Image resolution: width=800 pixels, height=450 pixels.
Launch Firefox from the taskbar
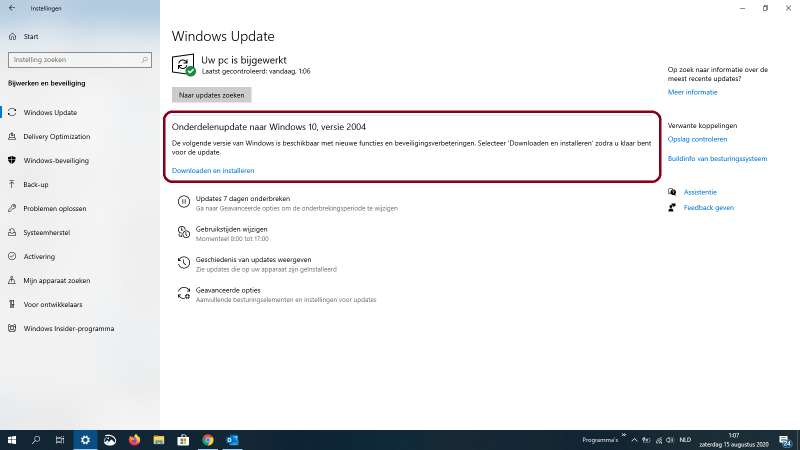(134, 440)
